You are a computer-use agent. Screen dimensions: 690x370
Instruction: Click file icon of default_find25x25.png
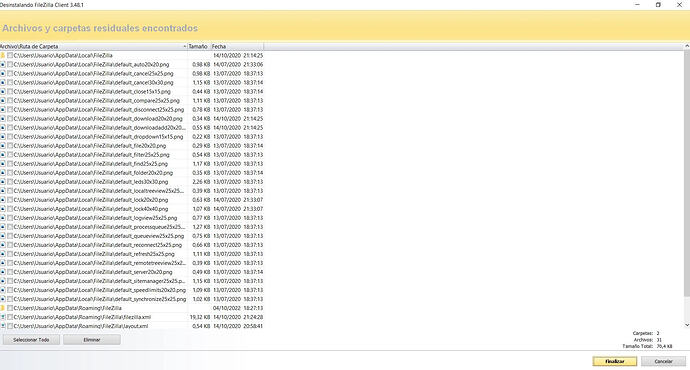coord(3,164)
